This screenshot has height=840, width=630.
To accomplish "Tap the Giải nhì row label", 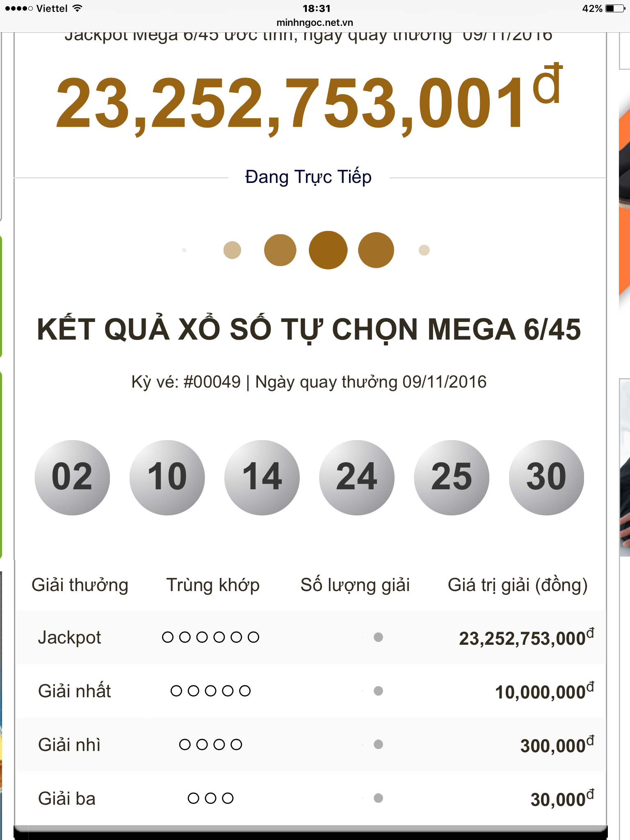I will (x=69, y=745).
